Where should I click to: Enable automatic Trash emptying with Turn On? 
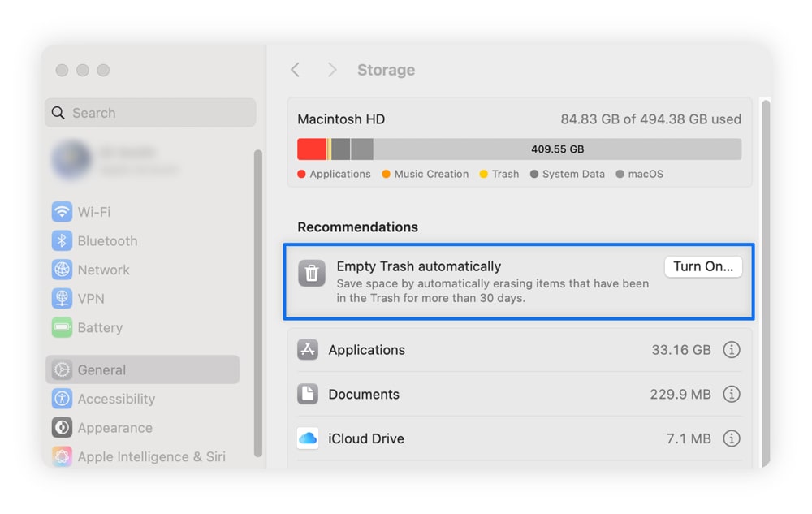coord(703,266)
